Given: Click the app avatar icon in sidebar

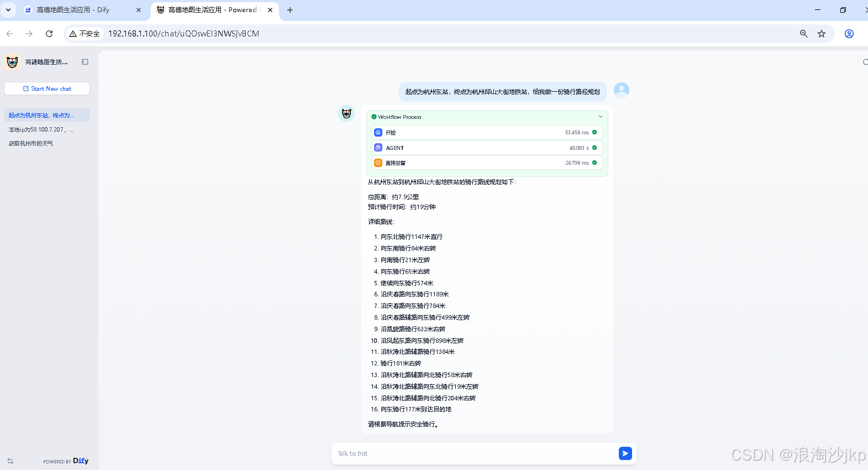Looking at the screenshot, I should [12, 62].
